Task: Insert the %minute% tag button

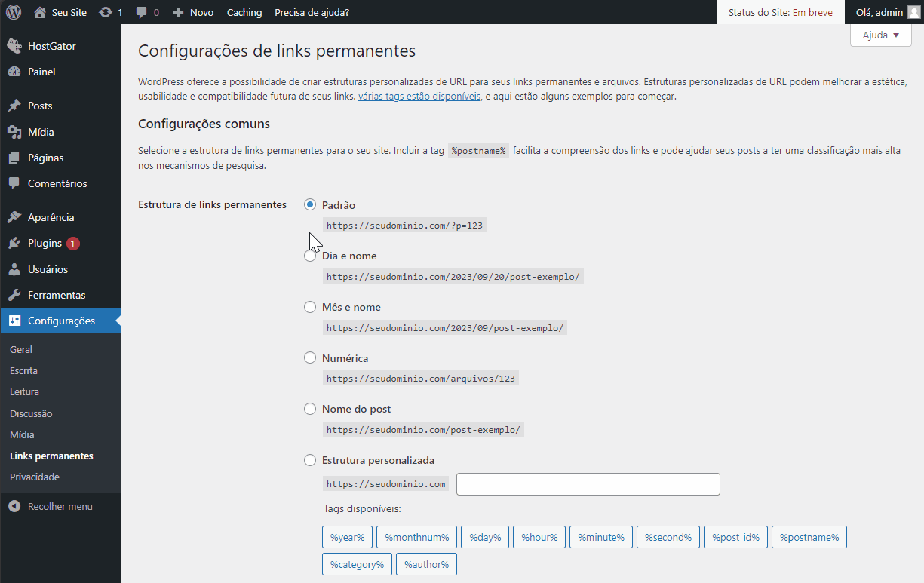Action: point(601,537)
